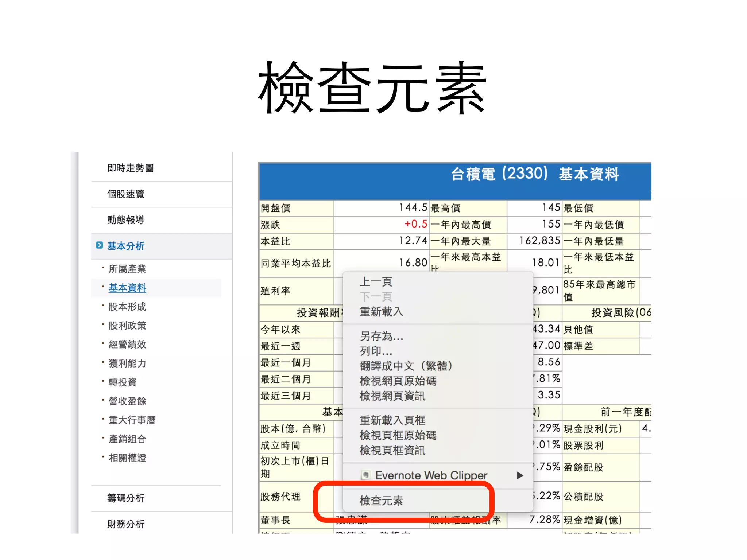Click the 基本資料 sidebar link
This screenshot has height=560, width=747.
pyautogui.click(x=127, y=288)
